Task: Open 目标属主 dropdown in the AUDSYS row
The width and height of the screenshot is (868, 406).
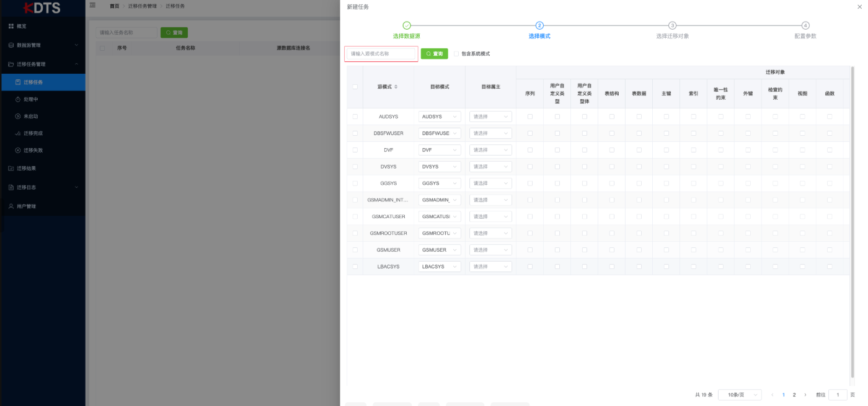Action: pyautogui.click(x=490, y=117)
